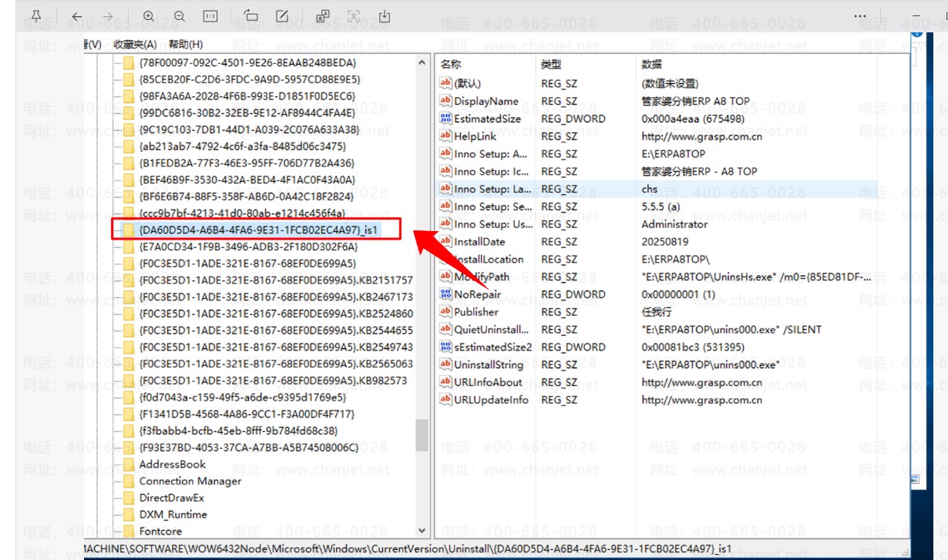The height and width of the screenshot is (560, 948).
Task: Click the folder icon beside AddressBook
Action: click(128, 464)
